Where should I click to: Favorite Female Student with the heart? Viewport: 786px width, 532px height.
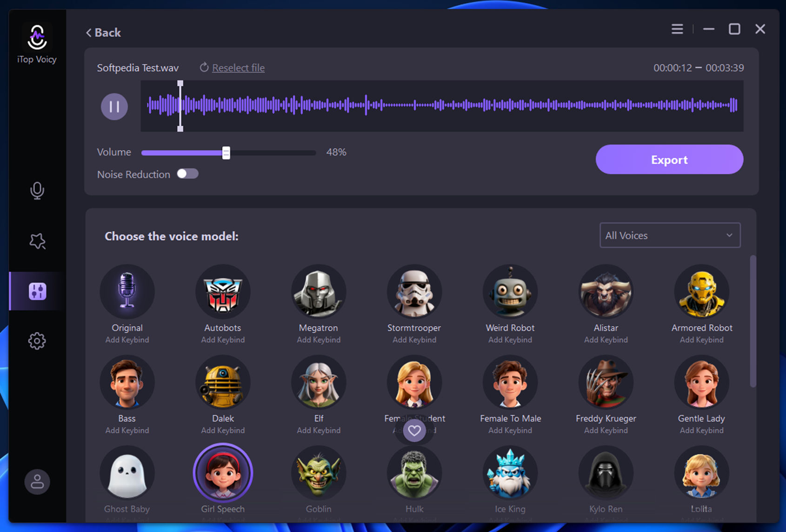(x=414, y=431)
